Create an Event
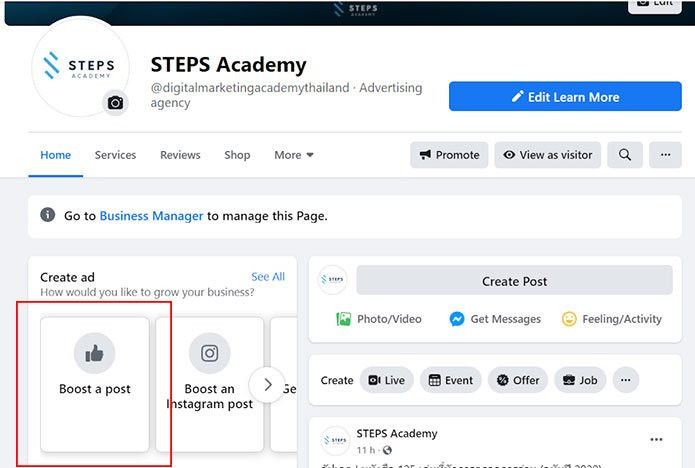This screenshot has width=695, height=468. pos(451,380)
